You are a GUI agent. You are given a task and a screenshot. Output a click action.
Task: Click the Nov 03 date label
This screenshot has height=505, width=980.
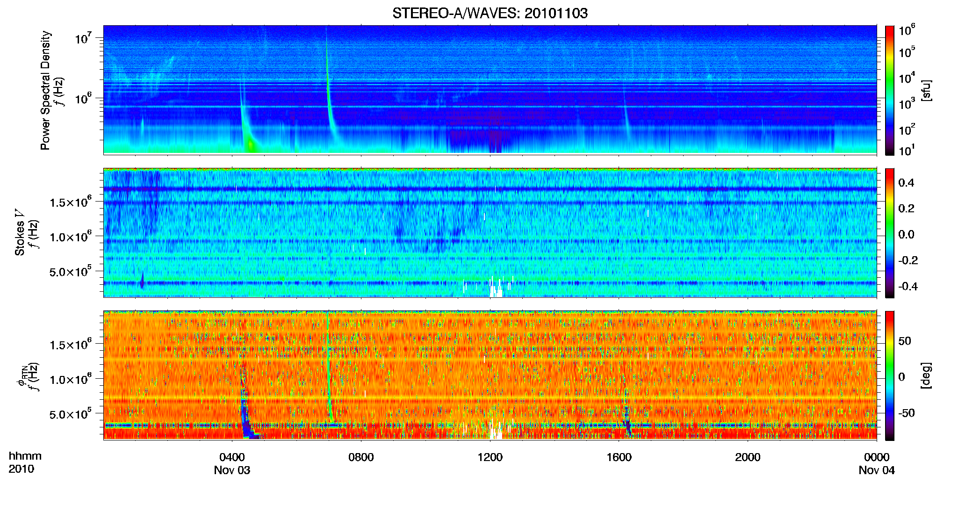coord(232,470)
